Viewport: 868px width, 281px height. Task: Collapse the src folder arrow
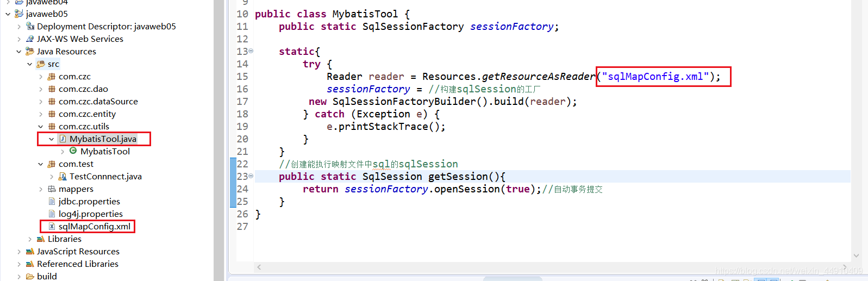pyautogui.click(x=30, y=64)
